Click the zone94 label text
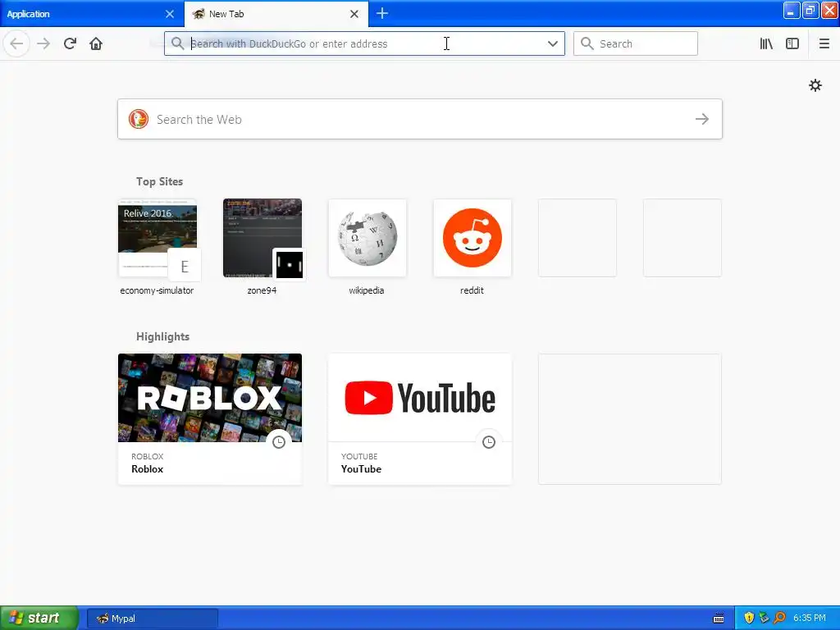The image size is (840, 630). point(262,290)
